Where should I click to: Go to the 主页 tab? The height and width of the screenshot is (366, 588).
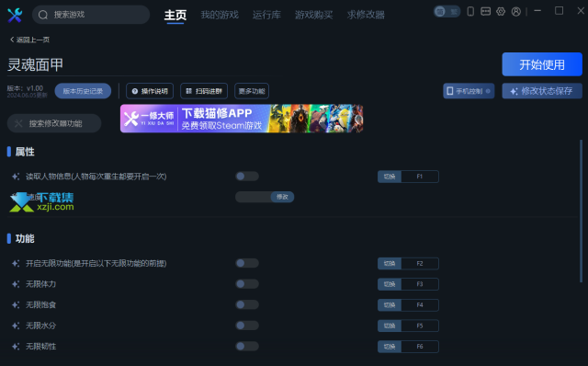(175, 15)
